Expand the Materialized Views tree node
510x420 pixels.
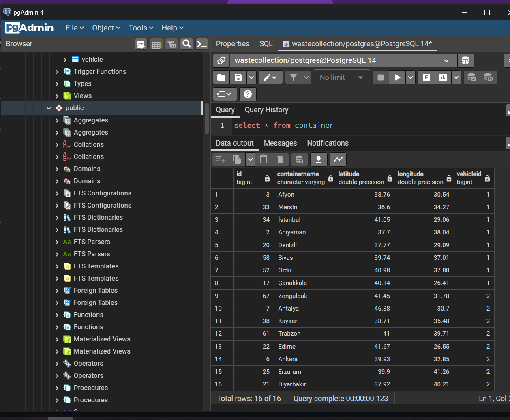[x=57, y=339]
